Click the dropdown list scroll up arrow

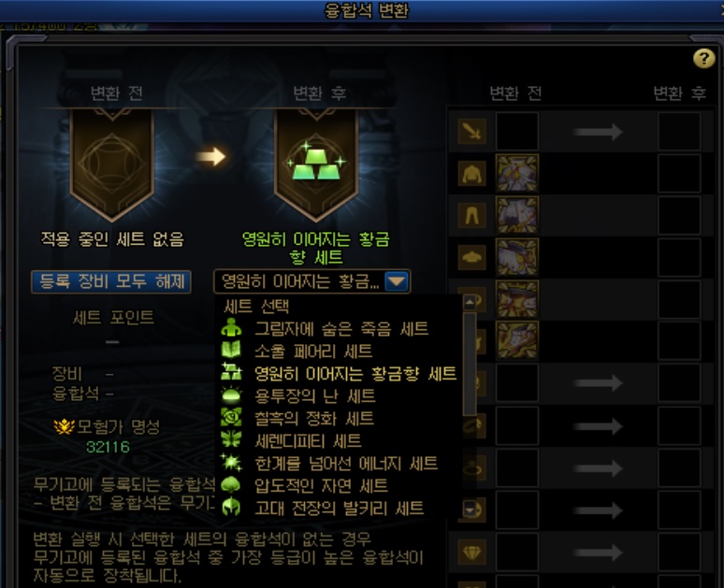(470, 303)
